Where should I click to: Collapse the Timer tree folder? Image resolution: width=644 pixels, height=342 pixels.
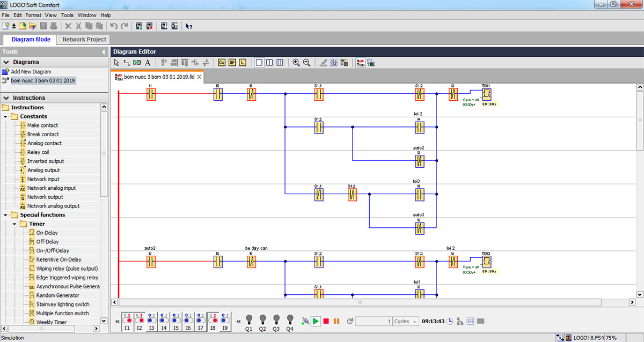(x=15, y=224)
